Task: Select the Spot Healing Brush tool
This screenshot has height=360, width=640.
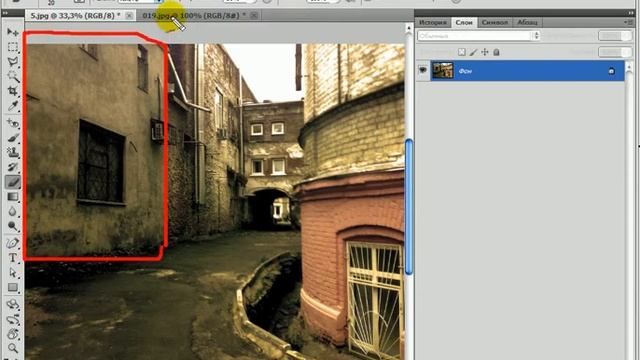Action: pyautogui.click(x=13, y=122)
